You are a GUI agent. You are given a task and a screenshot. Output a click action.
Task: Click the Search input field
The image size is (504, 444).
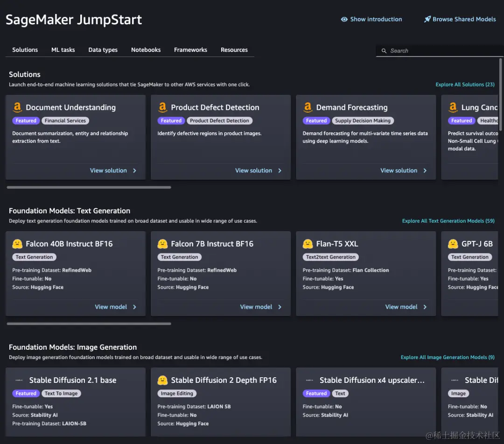tap(440, 51)
